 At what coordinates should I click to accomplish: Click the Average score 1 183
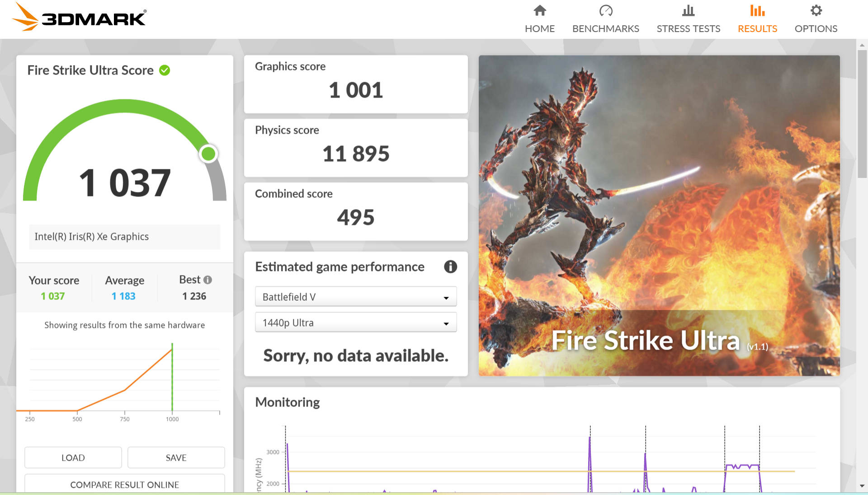pos(123,296)
